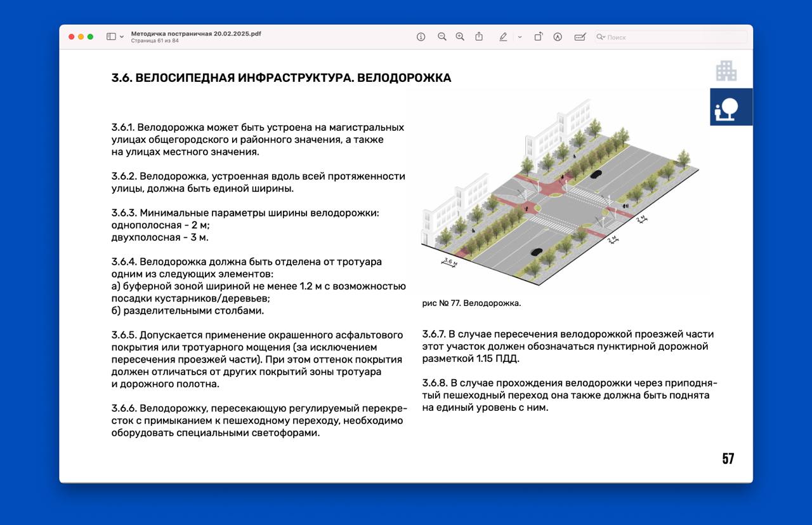Expand the sidebar view options chevron

[122, 37]
